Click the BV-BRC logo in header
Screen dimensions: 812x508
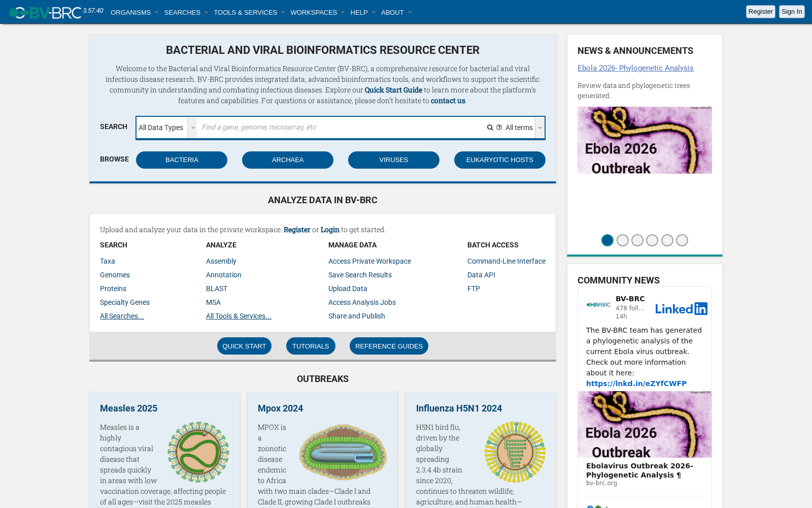click(45, 12)
